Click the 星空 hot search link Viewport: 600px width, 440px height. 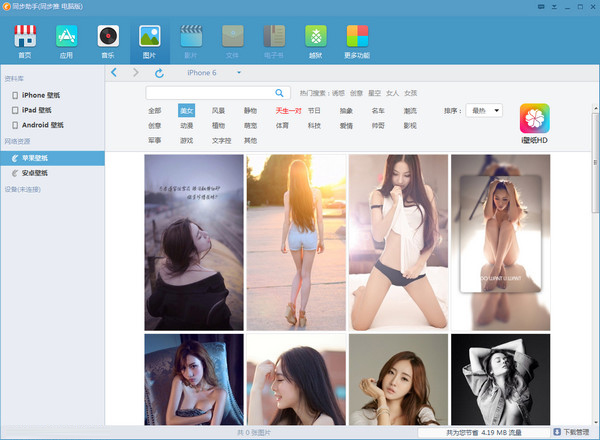pyautogui.click(x=375, y=92)
